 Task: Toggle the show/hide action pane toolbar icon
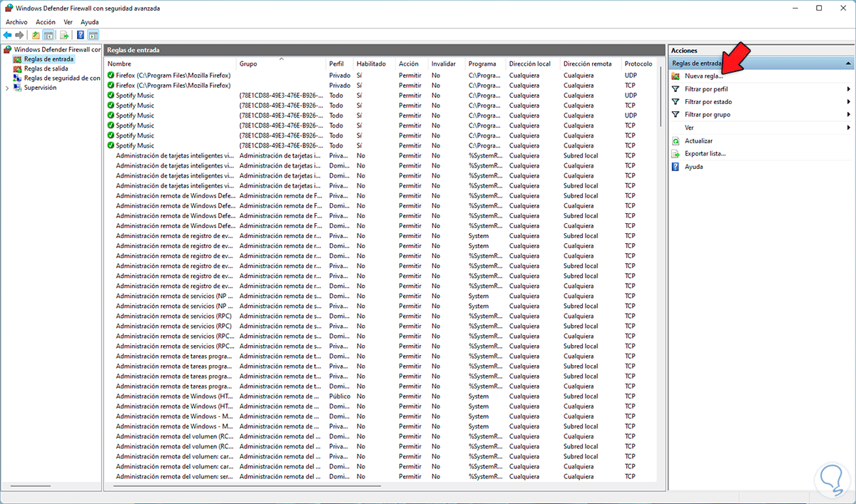[x=93, y=35]
